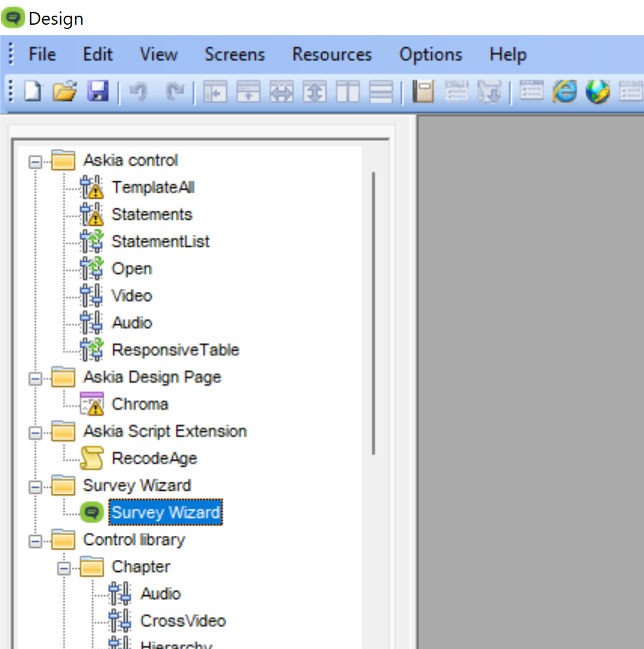Click the menu bar drag handle
The image size is (644, 649).
(x=11, y=54)
